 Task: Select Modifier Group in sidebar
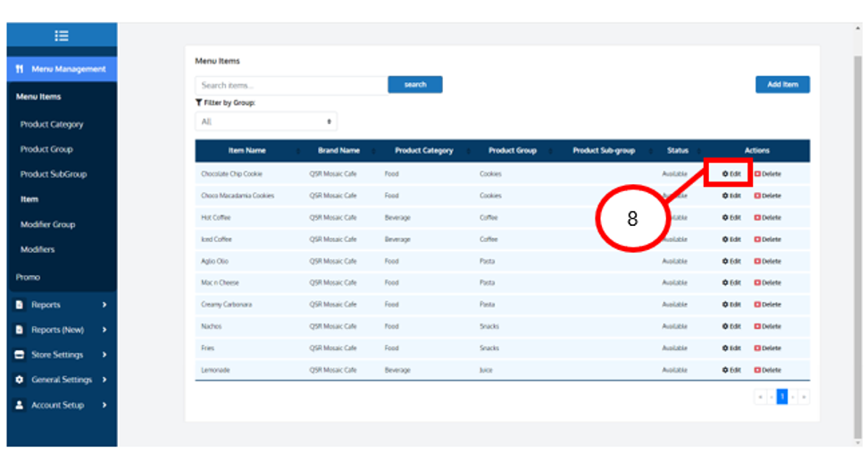tap(47, 224)
